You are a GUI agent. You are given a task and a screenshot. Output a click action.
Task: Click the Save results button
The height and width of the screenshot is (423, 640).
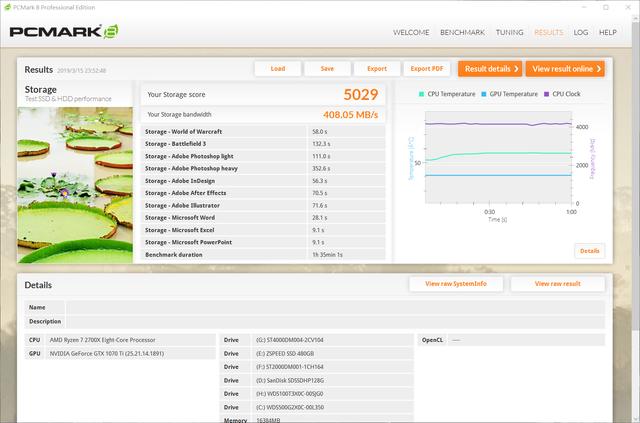coord(327,69)
